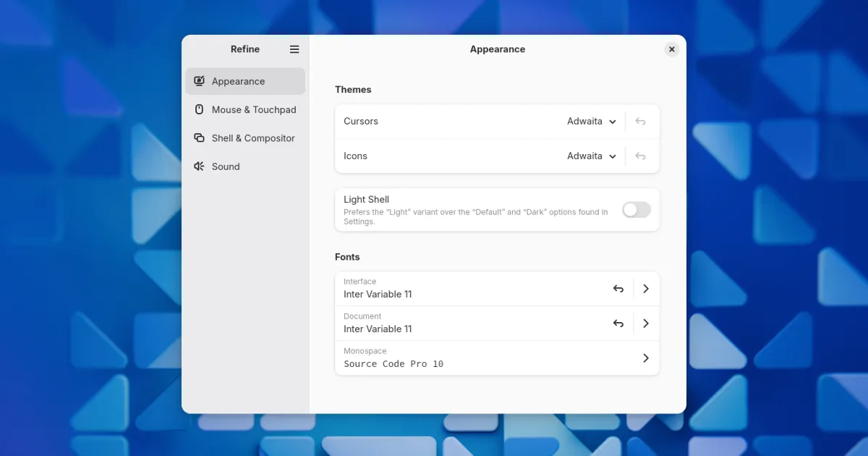Click the Source Code Pro 10 font name
Screen dimensions: 868x456
click(x=393, y=364)
